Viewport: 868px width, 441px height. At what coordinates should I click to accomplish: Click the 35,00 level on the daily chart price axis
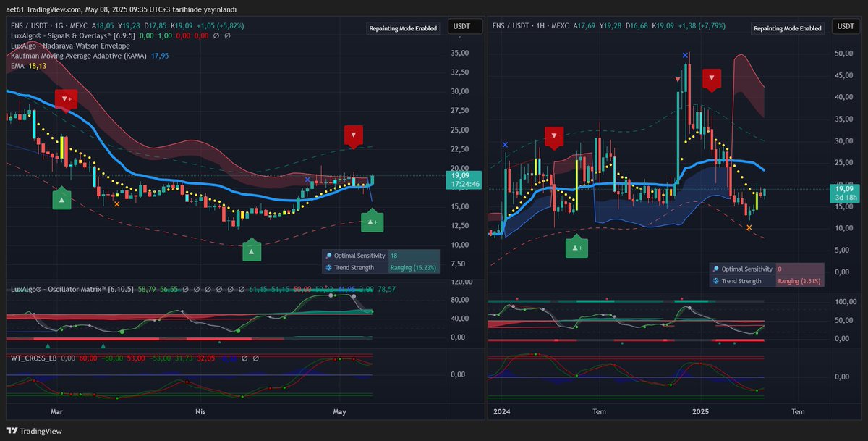460,53
